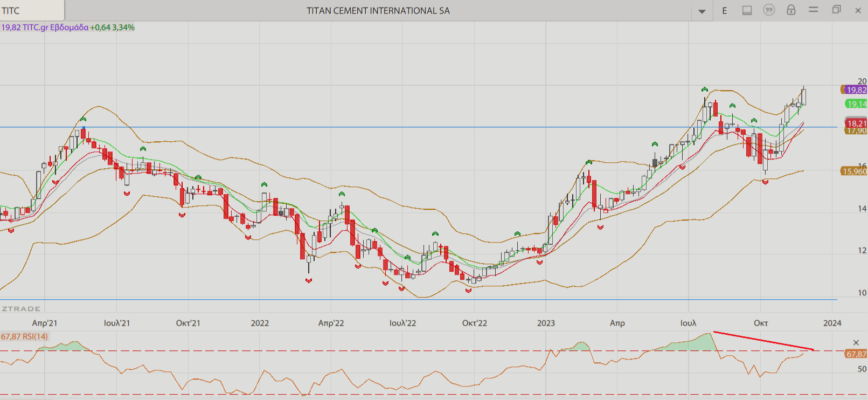
Task: Select the 67,87 RSI(14) label
Action: coord(24,336)
